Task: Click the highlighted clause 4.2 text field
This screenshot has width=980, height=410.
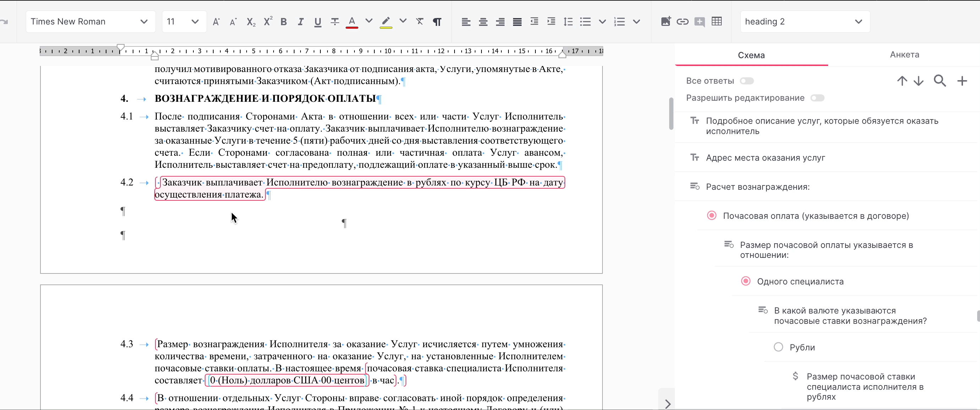Action: click(x=359, y=188)
